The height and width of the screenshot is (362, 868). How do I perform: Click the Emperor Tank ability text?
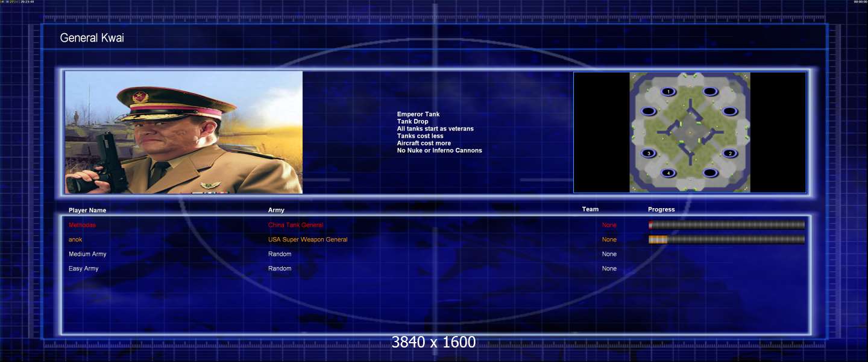click(x=418, y=114)
